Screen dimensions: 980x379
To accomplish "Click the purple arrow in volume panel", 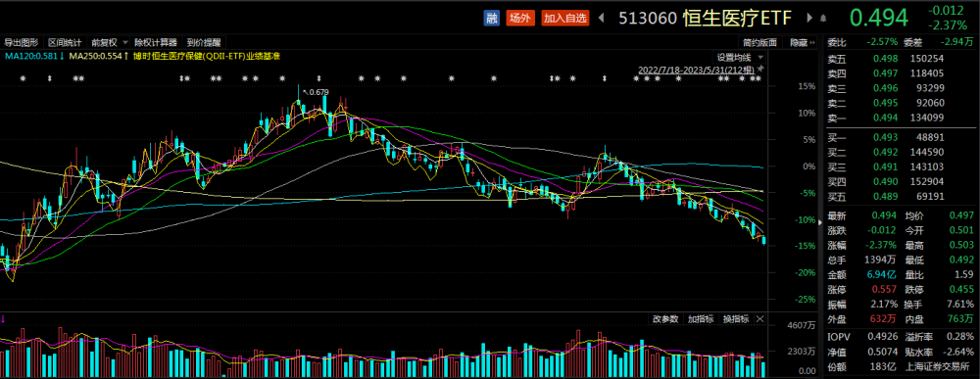I will tap(3, 319).
